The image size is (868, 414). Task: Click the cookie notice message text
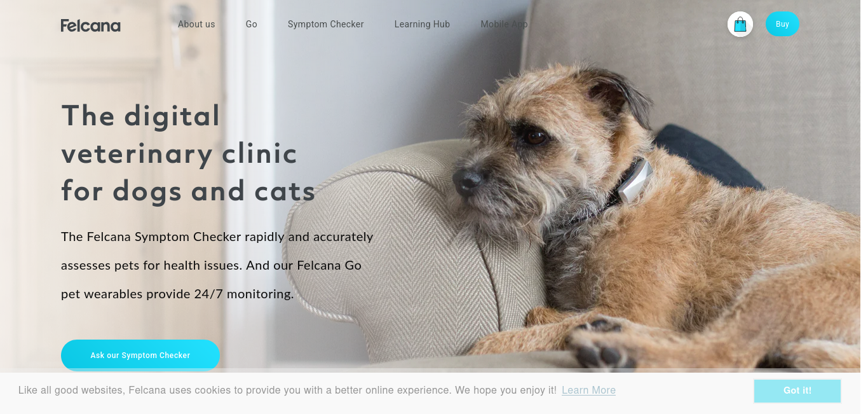point(287,390)
